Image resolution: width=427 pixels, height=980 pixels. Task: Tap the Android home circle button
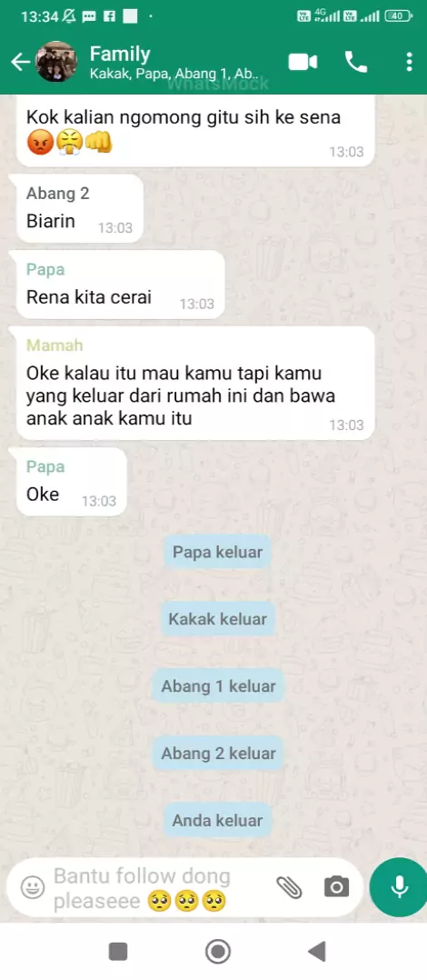point(218,951)
